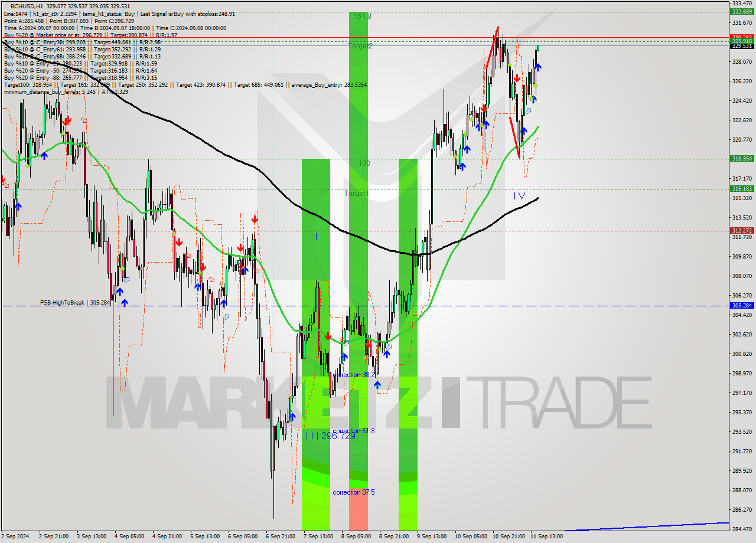Viewport: 756px width, 543px height.
Task: Click the '5 Sep 13:00' time axis label
Action: [x=205, y=537]
